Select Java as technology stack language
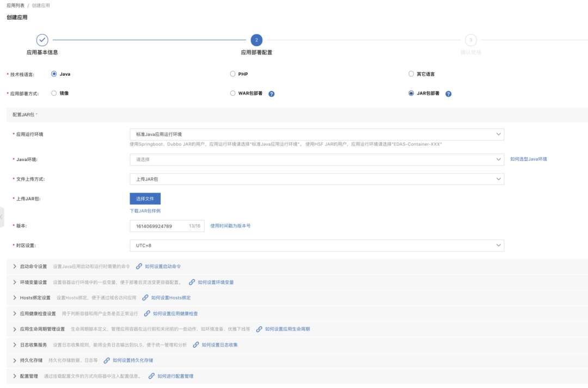This screenshot has height=388, width=588. point(54,74)
